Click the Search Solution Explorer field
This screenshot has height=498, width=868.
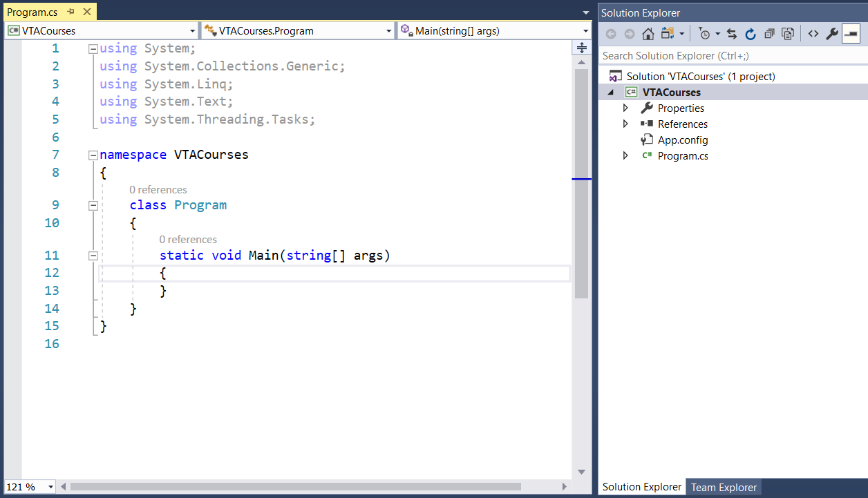[x=733, y=56]
